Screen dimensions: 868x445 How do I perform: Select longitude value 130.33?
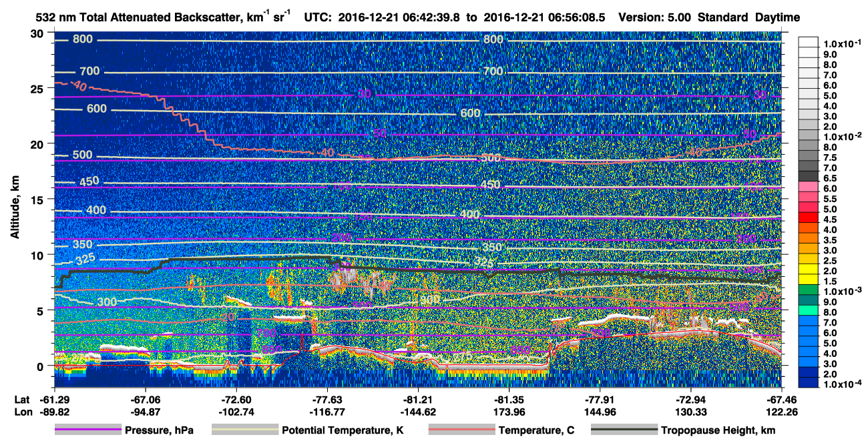point(690,412)
